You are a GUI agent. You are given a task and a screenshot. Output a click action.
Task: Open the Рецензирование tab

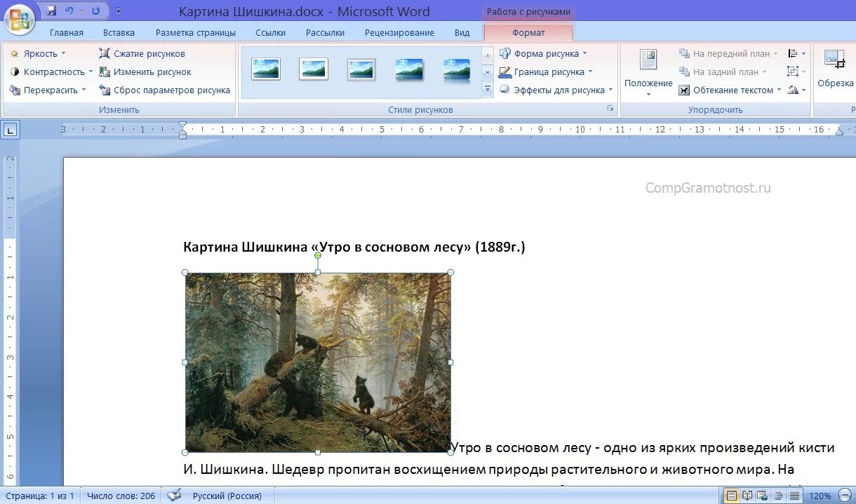pyautogui.click(x=399, y=33)
